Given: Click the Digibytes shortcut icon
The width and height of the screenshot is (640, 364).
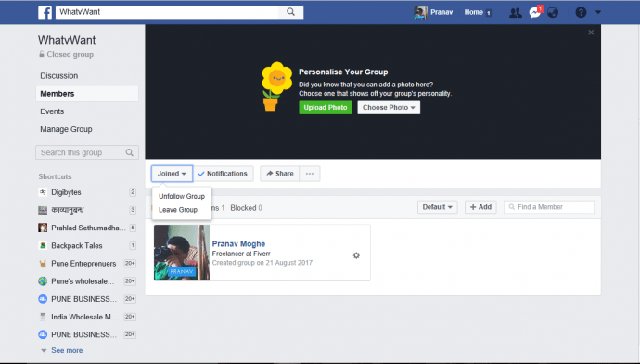Looking at the screenshot, I should (x=42, y=192).
